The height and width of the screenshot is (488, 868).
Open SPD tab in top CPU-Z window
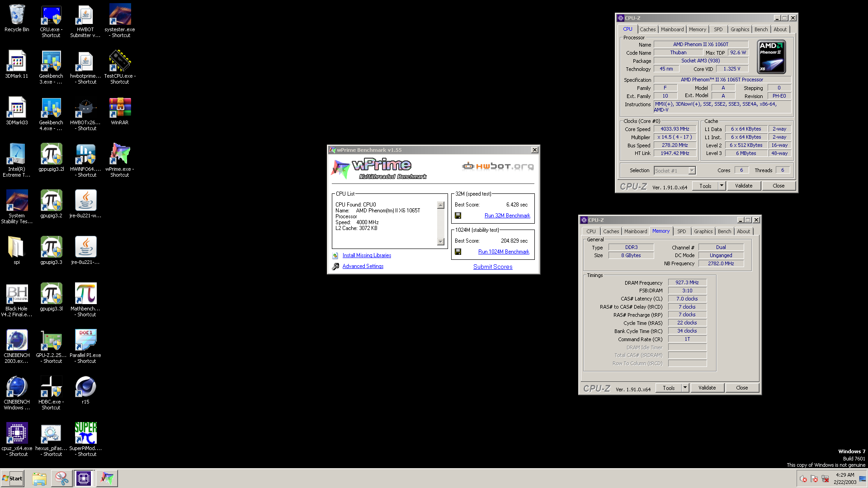click(718, 29)
